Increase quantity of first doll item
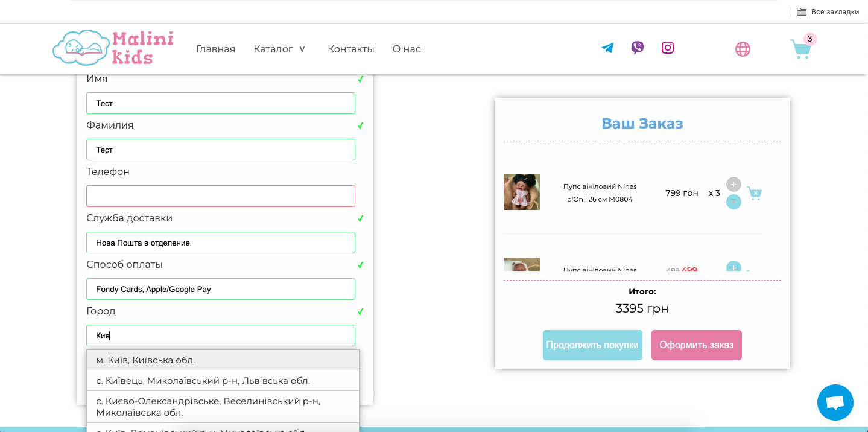 (733, 184)
